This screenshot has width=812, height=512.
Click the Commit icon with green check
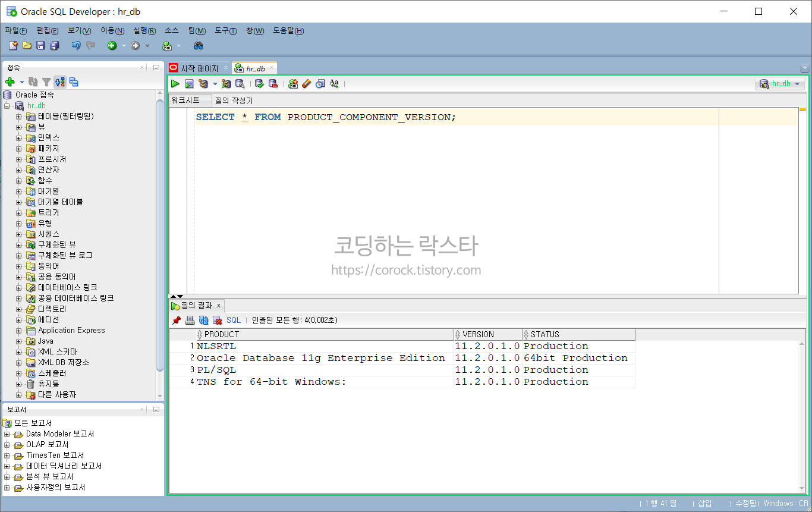point(259,84)
